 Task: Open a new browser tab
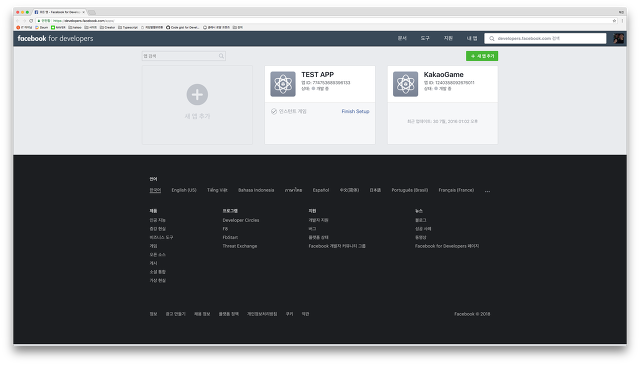click(92, 12)
